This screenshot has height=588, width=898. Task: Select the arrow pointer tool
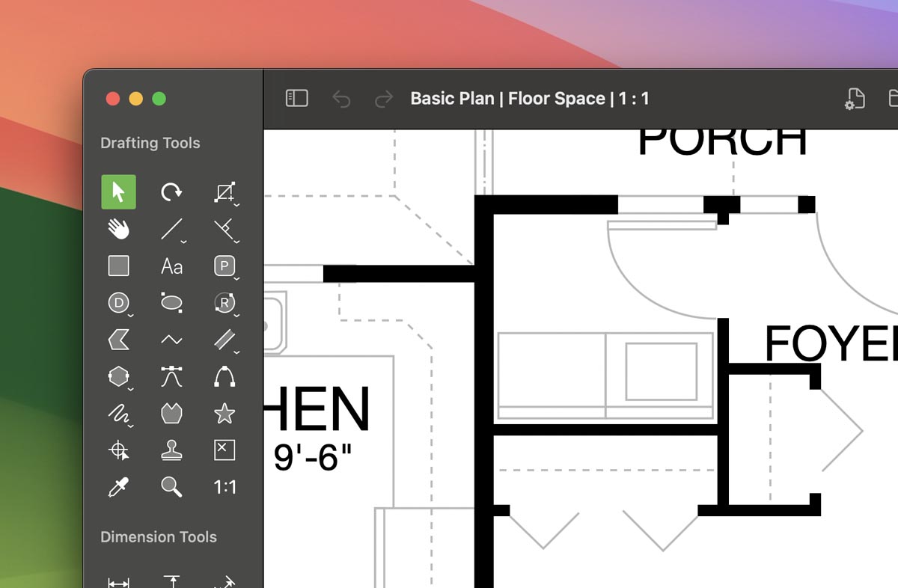coord(118,192)
